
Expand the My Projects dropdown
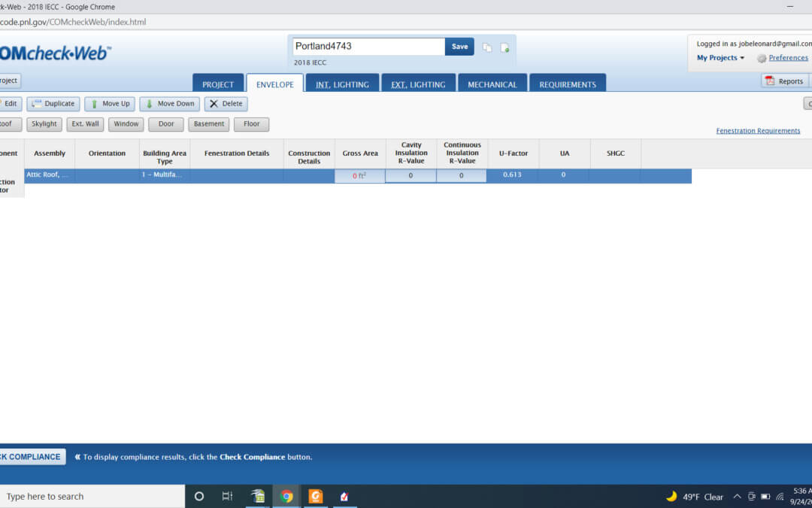pos(720,58)
